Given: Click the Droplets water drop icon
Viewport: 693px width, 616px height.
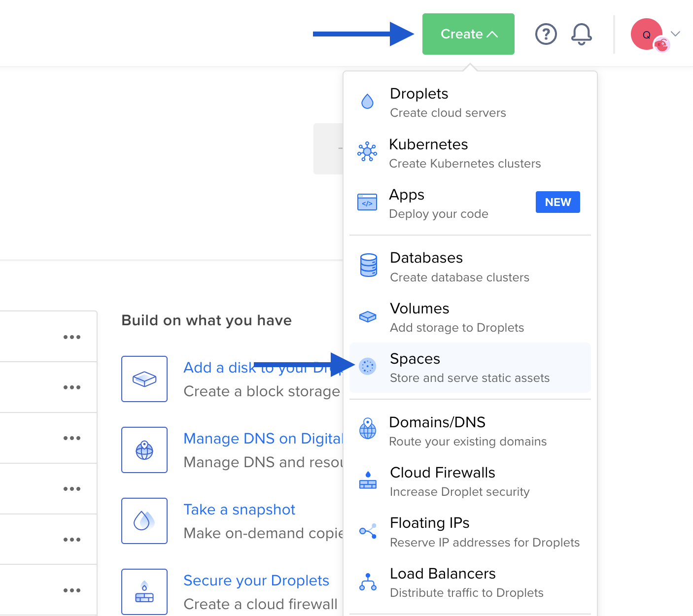Looking at the screenshot, I should tap(367, 101).
